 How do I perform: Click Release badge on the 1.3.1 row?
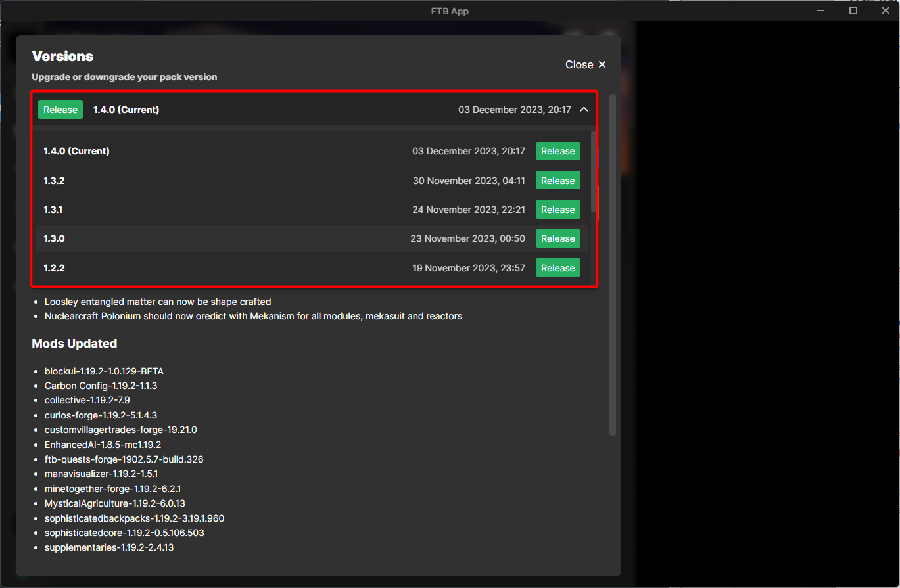click(558, 210)
